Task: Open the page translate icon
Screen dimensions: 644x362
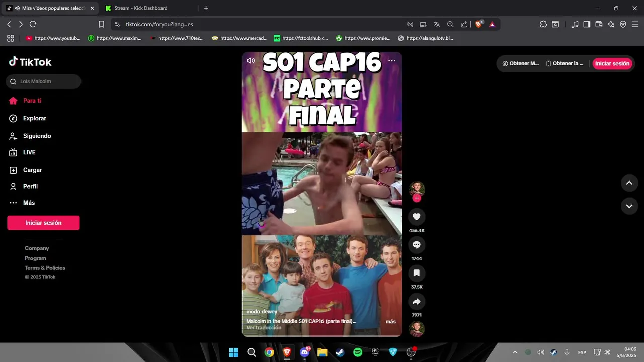Action: click(437, 24)
